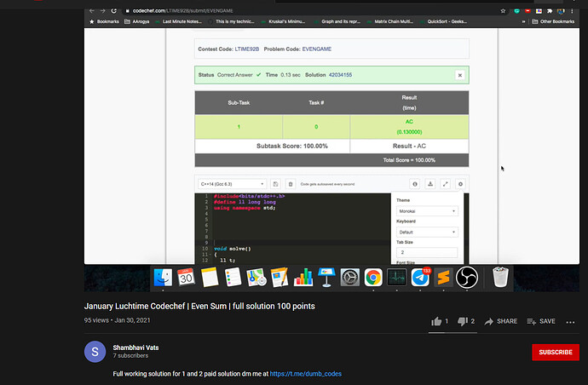Open solution link 42034155
The width and height of the screenshot is (588, 385).
[x=340, y=75]
